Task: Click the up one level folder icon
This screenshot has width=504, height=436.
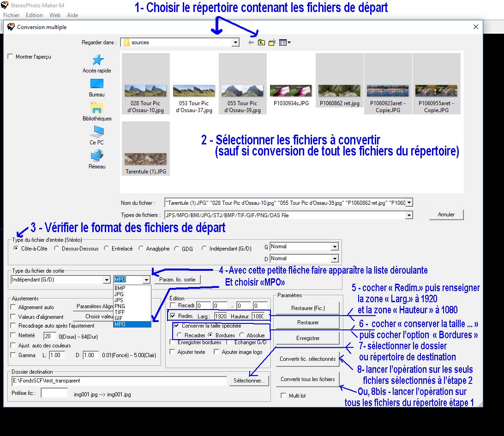Action: coord(261,42)
